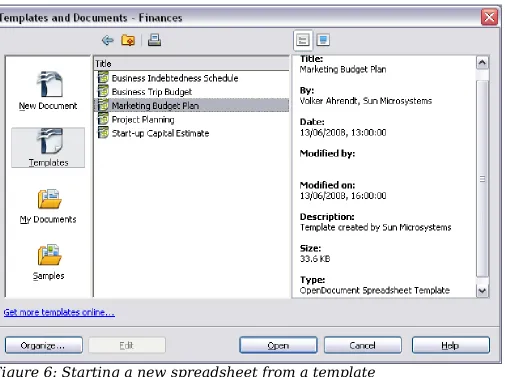Click the Open button
505x377 pixels.
(x=278, y=345)
